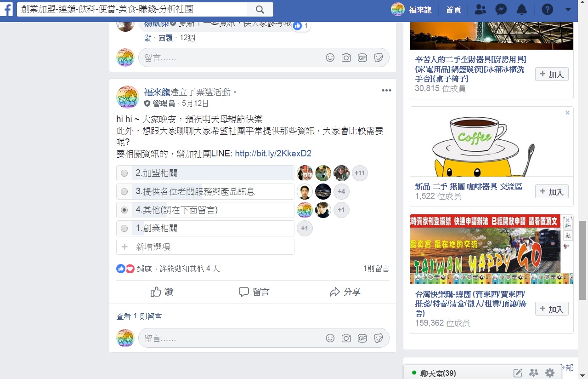Click the page vertical scrollbar thumb
This screenshot has width=588, height=379.
[582, 260]
